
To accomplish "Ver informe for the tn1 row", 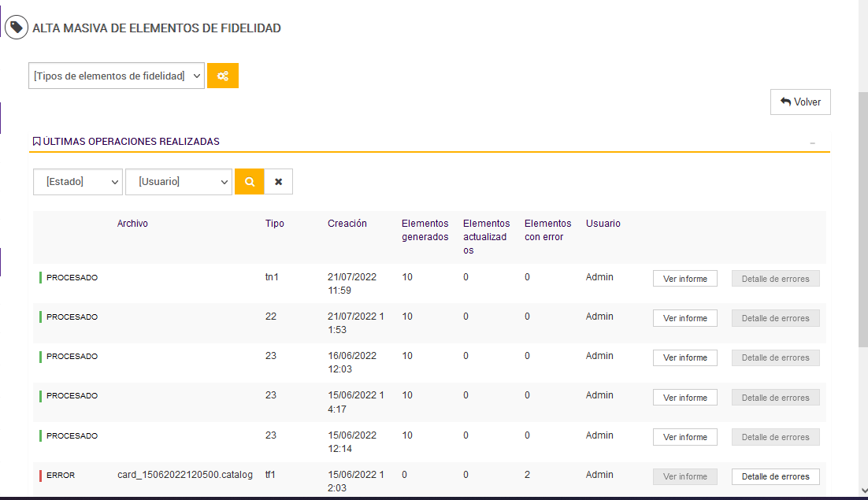I will tap(685, 279).
